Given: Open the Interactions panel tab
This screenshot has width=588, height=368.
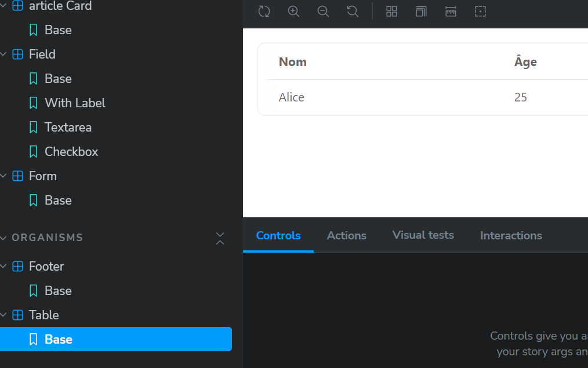Looking at the screenshot, I should tap(511, 235).
